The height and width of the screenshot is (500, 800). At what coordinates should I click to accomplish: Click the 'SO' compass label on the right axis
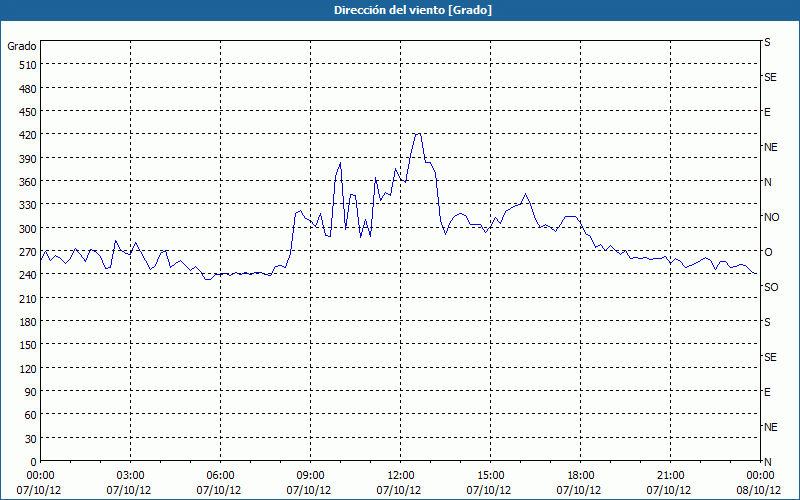pyautogui.click(x=771, y=288)
